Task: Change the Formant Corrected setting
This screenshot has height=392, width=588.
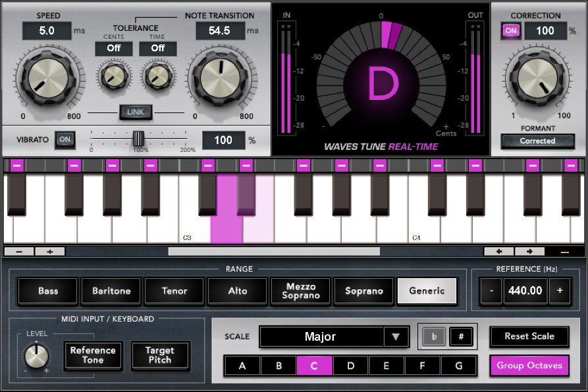Action: [x=537, y=141]
